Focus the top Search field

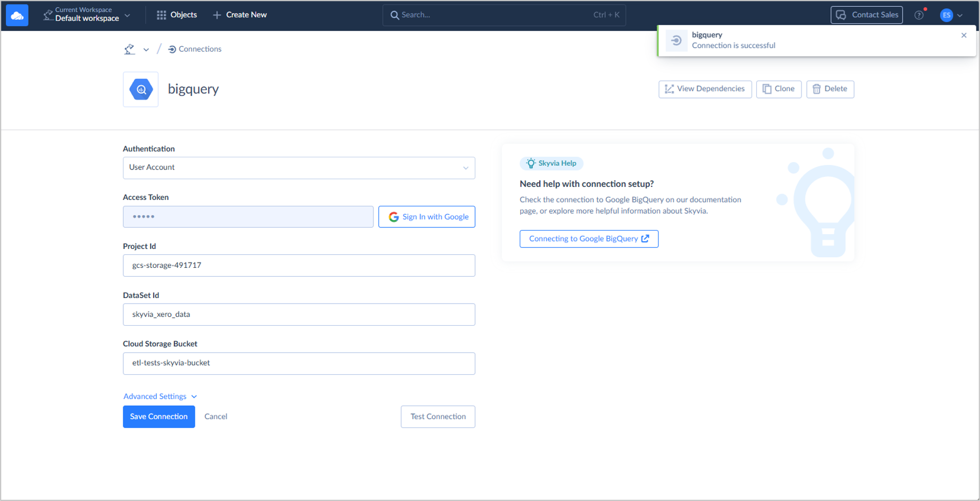[x=504, y=15]
